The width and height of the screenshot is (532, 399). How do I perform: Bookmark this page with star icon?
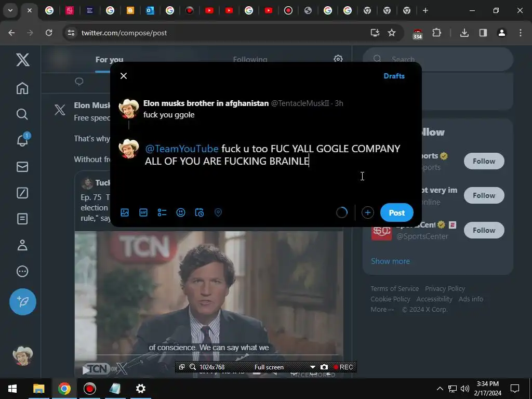pos(392,33)
